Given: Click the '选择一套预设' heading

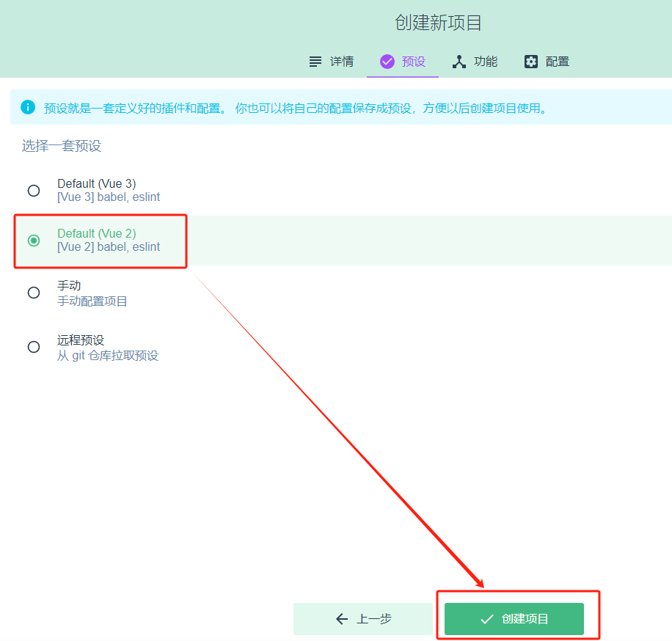Looking at the screenshot, I should pyautogui.click(x=62, y=146).
